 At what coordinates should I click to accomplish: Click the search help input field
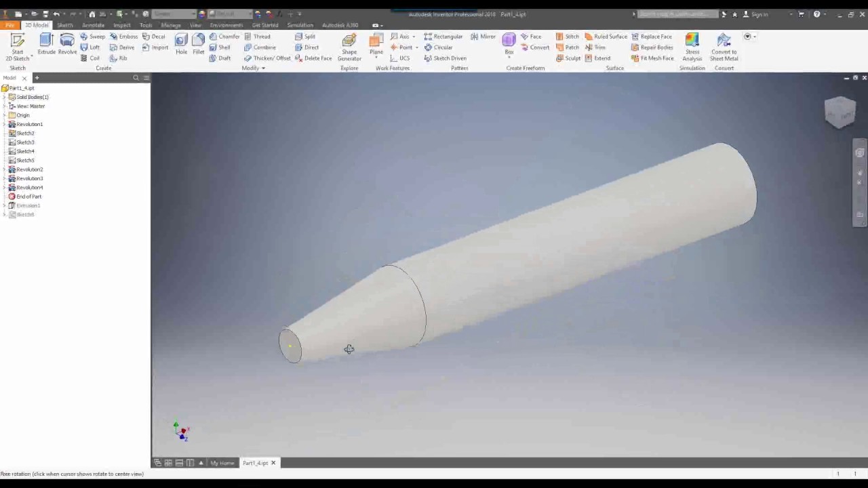pos(677,14)
